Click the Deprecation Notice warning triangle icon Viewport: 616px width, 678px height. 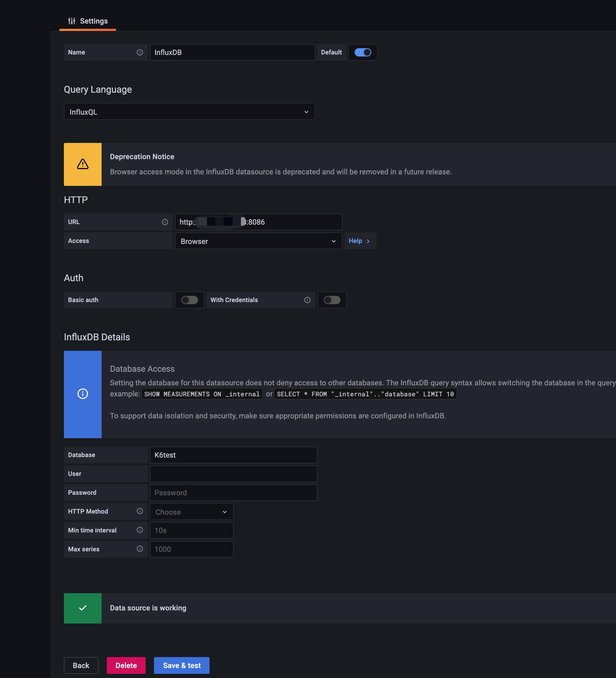(83, 164)
